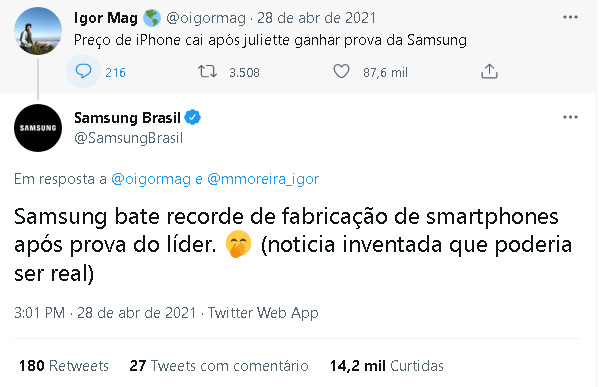Retweet Igor Mag's tweet
602x387 pixels.
pyautogui.click(x=207, y=72)
